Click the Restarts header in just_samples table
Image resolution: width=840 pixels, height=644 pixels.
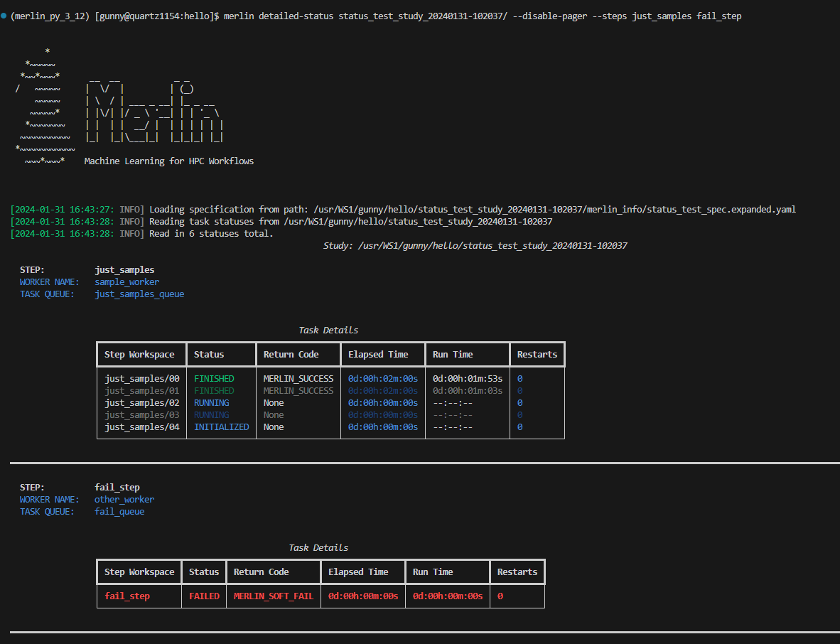(537, 355)
